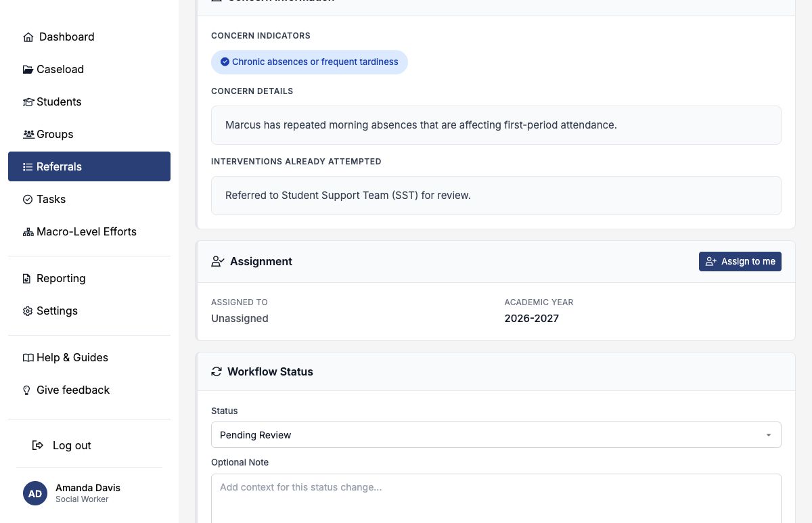Navigate to Groups
812x523 pixels.
pos(89,134)
